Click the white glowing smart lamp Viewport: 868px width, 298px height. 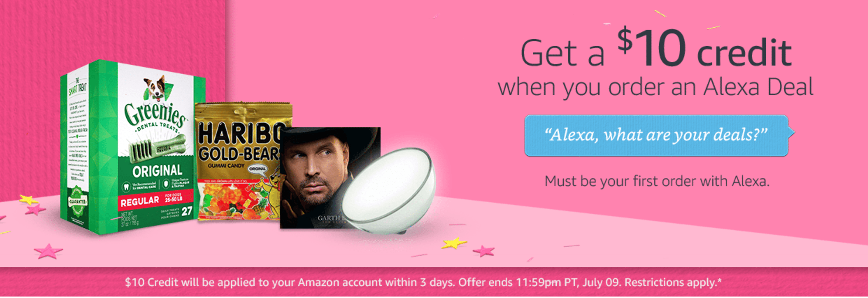tap(388, 190)
